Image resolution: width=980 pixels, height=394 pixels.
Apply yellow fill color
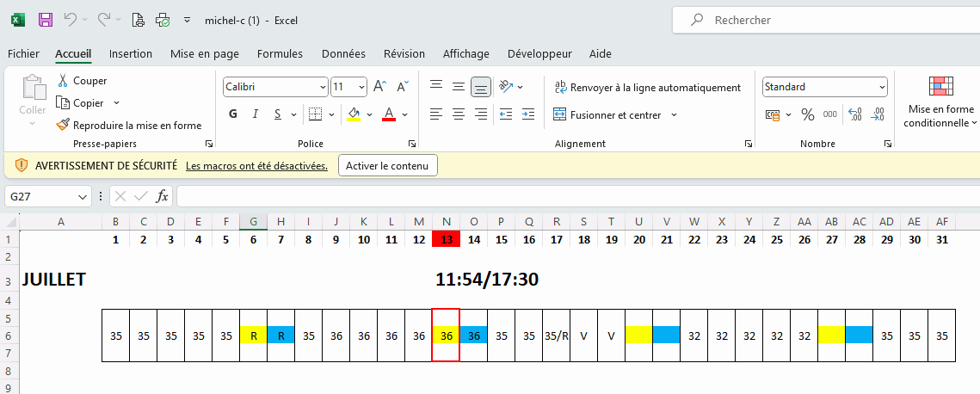click(x=354, y=114)
